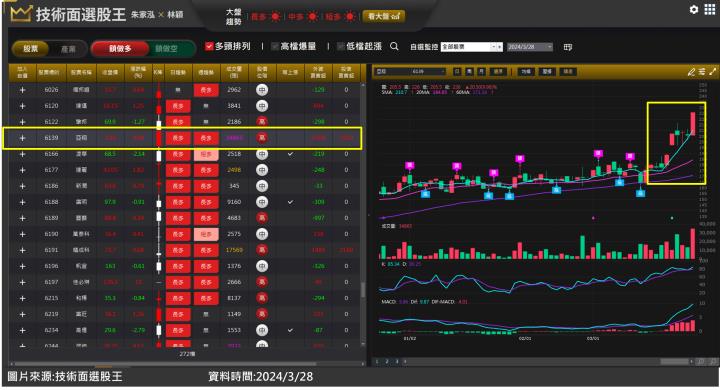This screenshot has width=720, height=390.
Task: Add stock 6188 to watchlist with plus
Action: 22,202
